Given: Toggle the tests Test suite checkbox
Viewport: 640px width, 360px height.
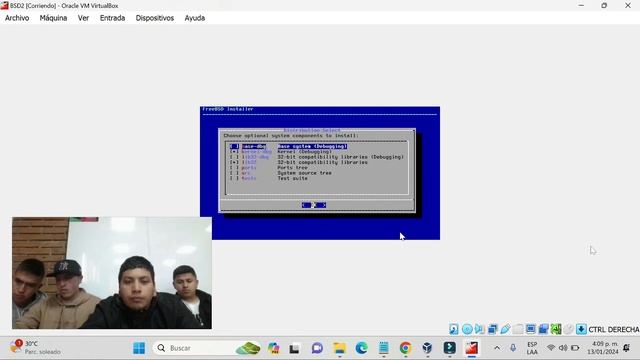Looking at the screenshot, I should pyautogui.click(x=234, y=178).
